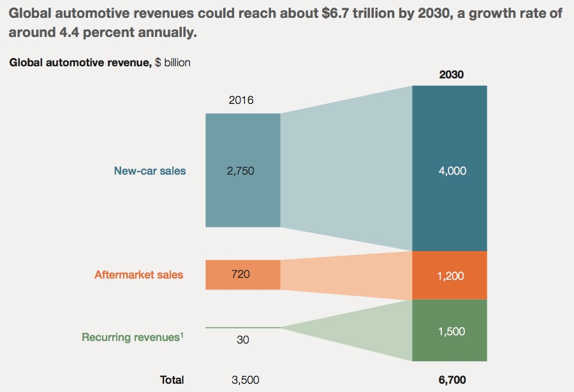The image size is (574, 392).
Task: Click the chart headline about $6.7 trillion
Action: 286,23
